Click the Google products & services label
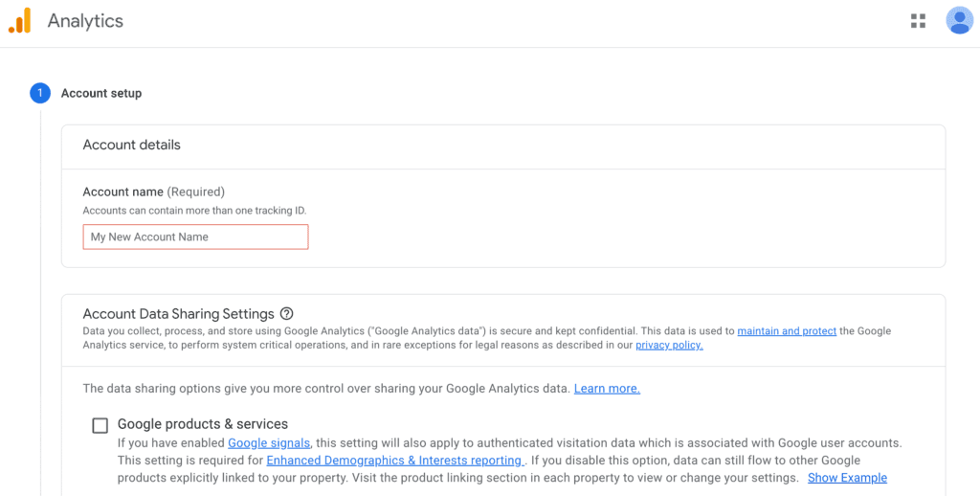The image size is (980, 496). (203, 423)
